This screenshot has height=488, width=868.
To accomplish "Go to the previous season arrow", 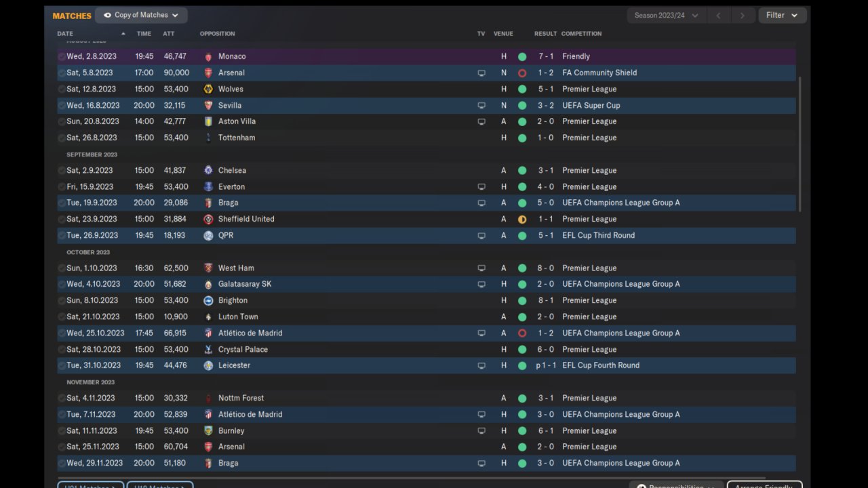I will coord(718,15).
